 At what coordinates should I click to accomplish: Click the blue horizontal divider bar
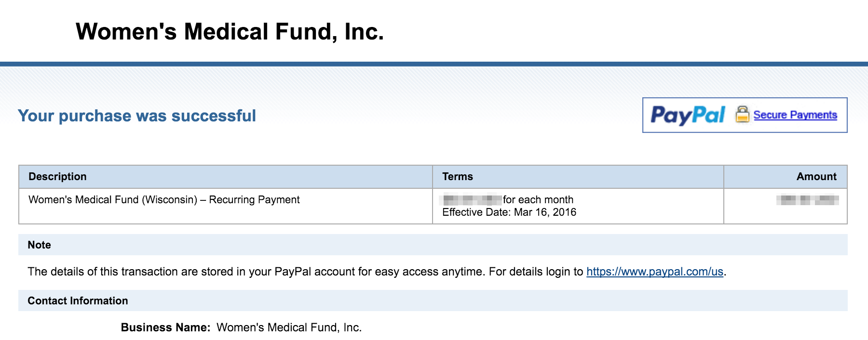[434, 64]
